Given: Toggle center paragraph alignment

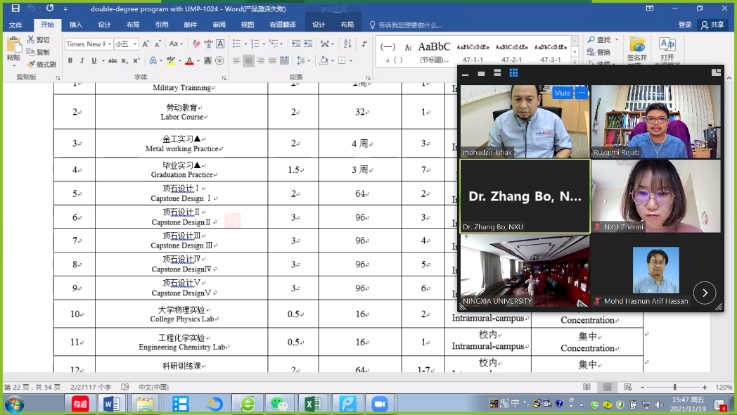Looking at the screenshot, I should (248, 61).
